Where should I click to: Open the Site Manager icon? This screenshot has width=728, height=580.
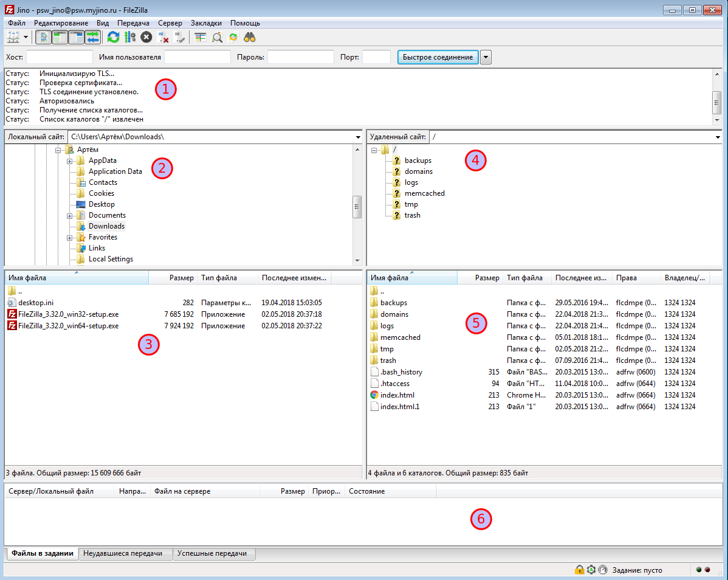pos(13,37)
